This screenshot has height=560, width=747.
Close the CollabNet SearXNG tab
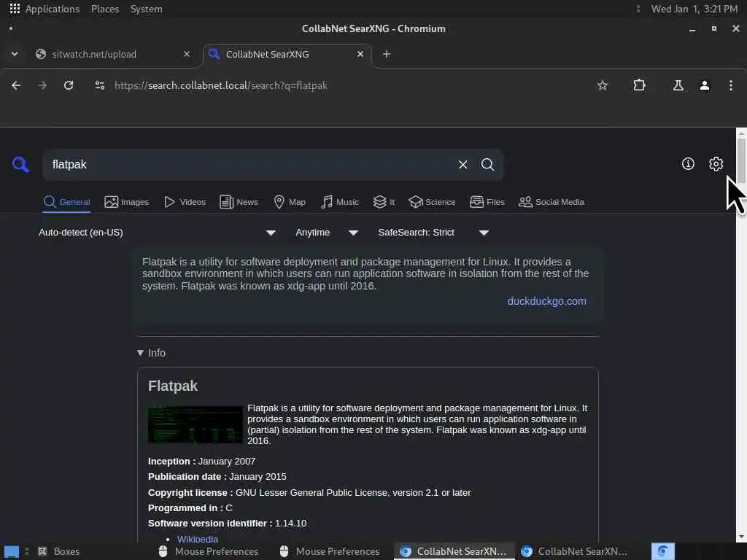[360, 54]
